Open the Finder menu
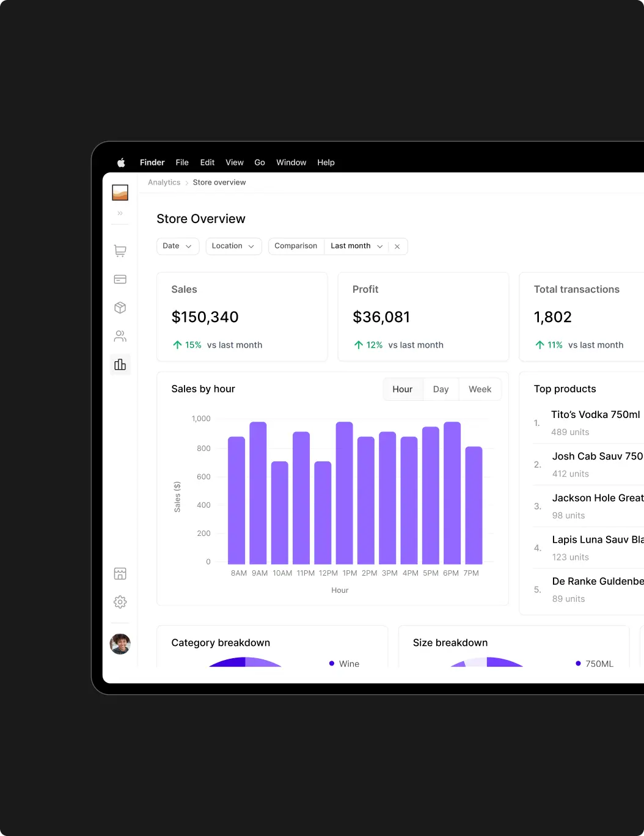 [x=152, y=163]
